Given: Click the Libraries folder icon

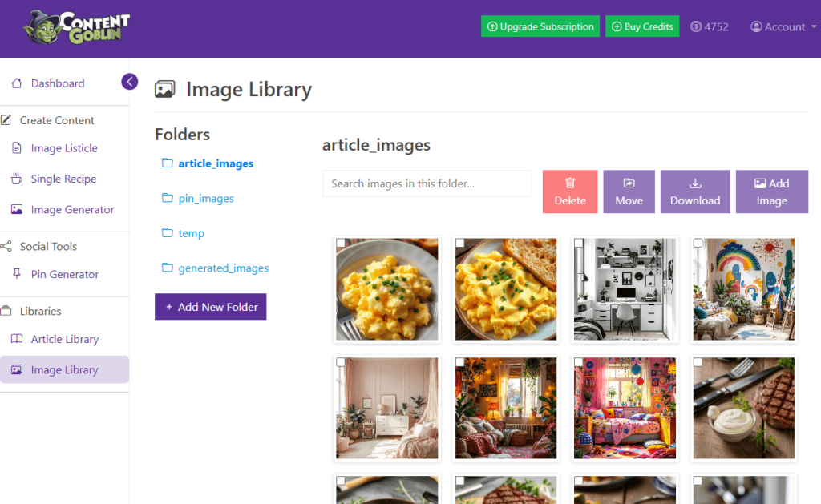Looking at the screenshot, I should [x=6, y=311].
